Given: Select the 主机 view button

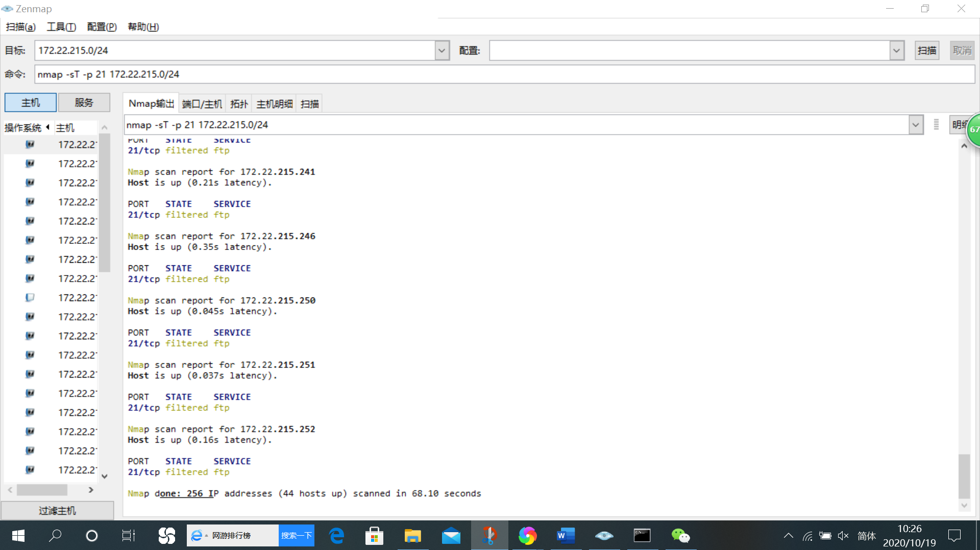Looking at the screenshot, I should point(31,103).
